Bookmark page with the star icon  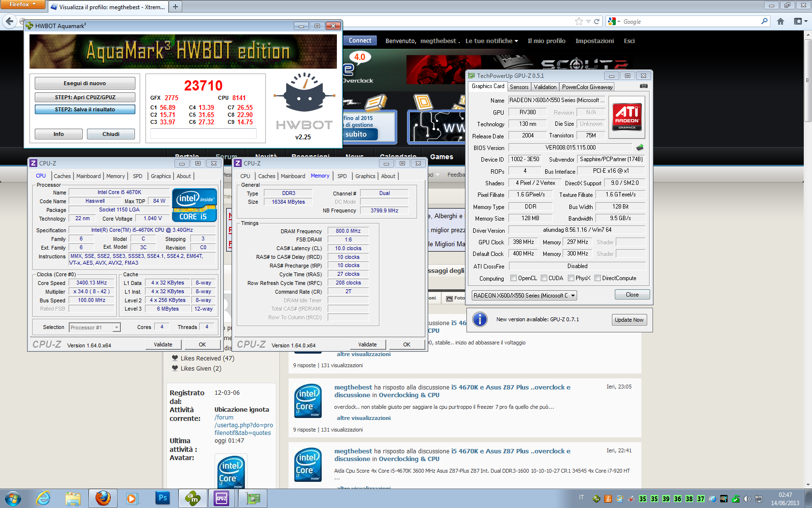(579, 21)
